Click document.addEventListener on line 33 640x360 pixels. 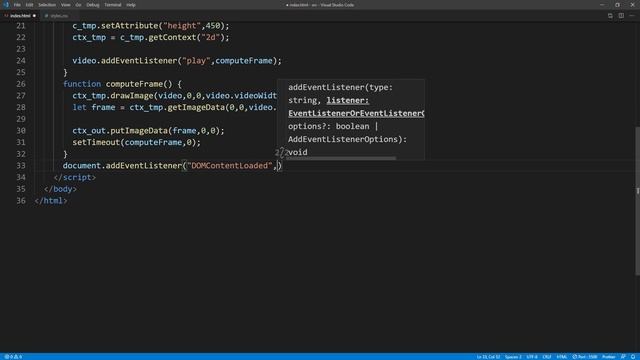point(122,166)
